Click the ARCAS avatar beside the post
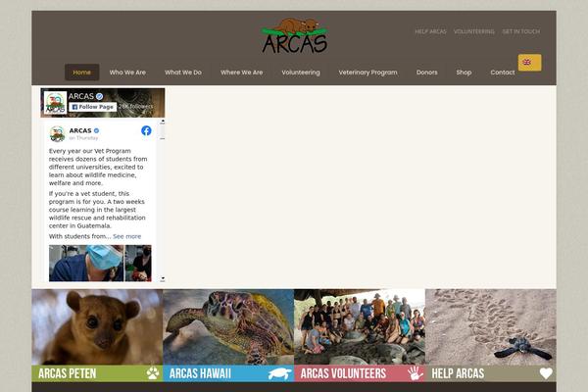This screenshot has width=588, height=392. (58, 134)
